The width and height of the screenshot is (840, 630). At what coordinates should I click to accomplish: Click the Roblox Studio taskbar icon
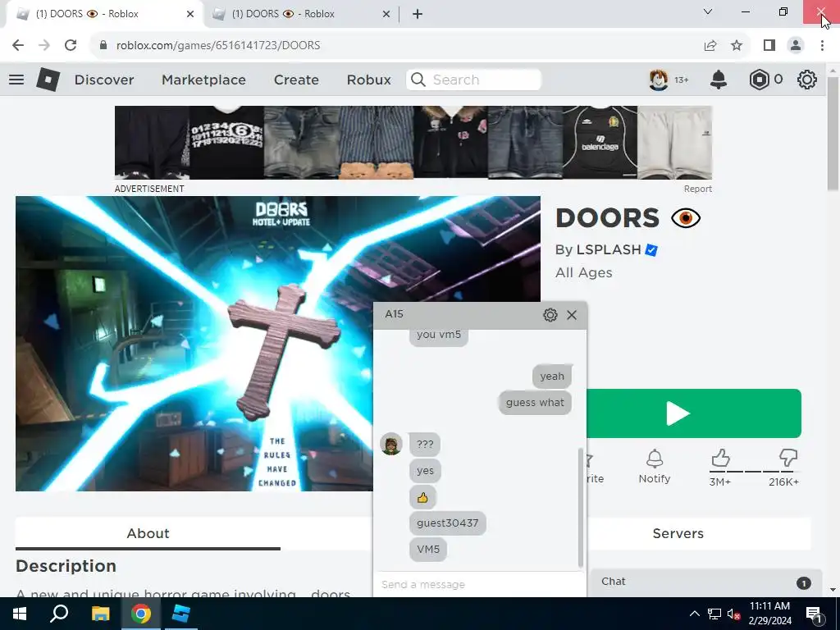(x=181, y=614)
